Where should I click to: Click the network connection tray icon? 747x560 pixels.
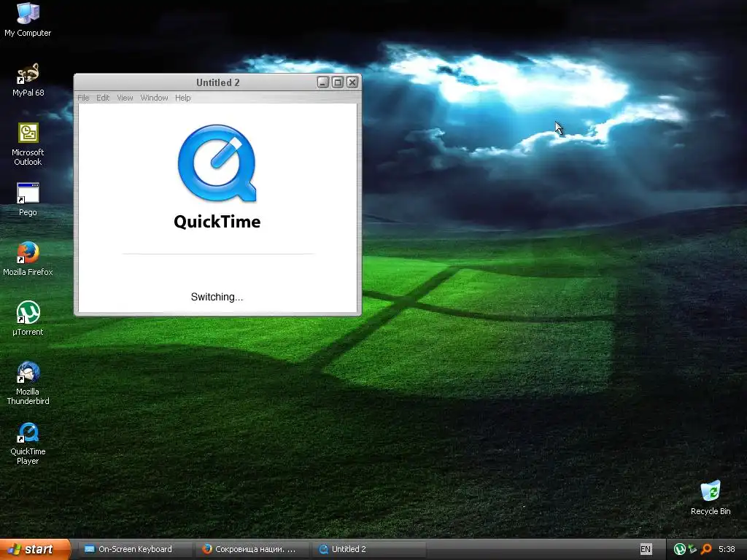tap(693, 549)
